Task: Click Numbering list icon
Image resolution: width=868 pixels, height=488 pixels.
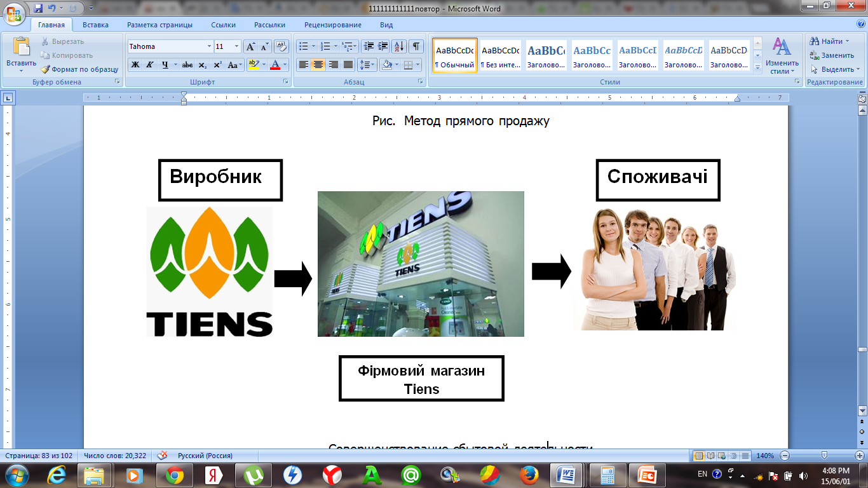Action: [x=325, y=46]
